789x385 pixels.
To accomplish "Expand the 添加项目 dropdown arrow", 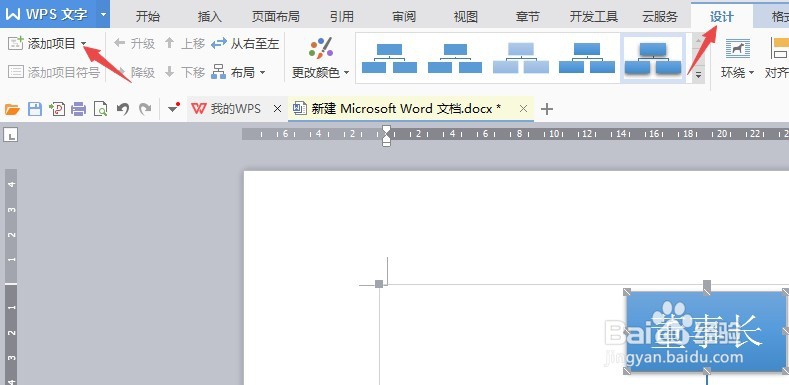I will pos(84,44).
